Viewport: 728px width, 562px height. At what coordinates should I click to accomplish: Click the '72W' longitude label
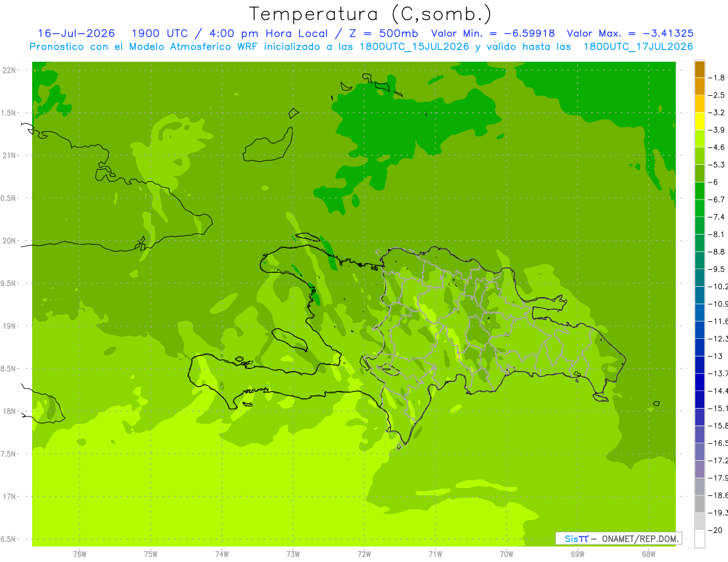tap(364, 554)
